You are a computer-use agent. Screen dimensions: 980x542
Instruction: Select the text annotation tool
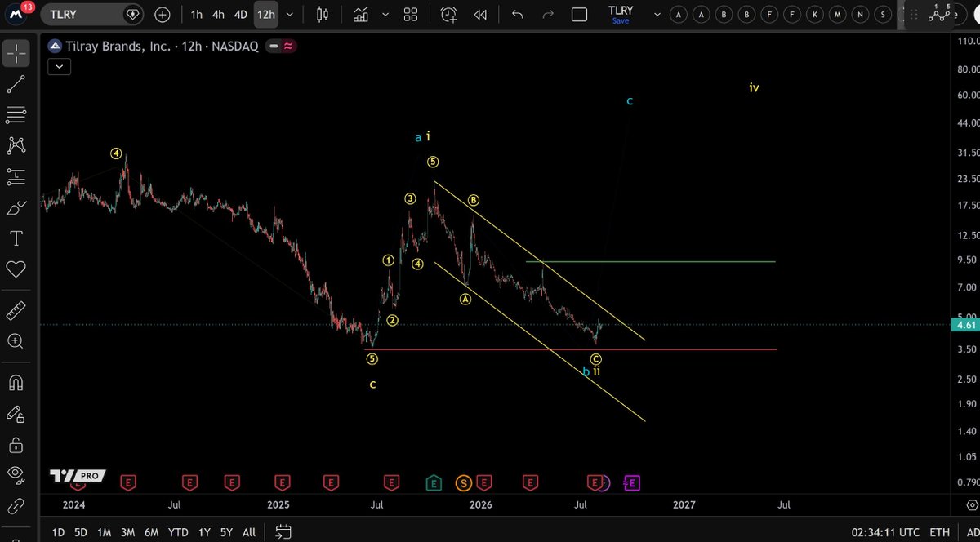click(x=16, y=238)
